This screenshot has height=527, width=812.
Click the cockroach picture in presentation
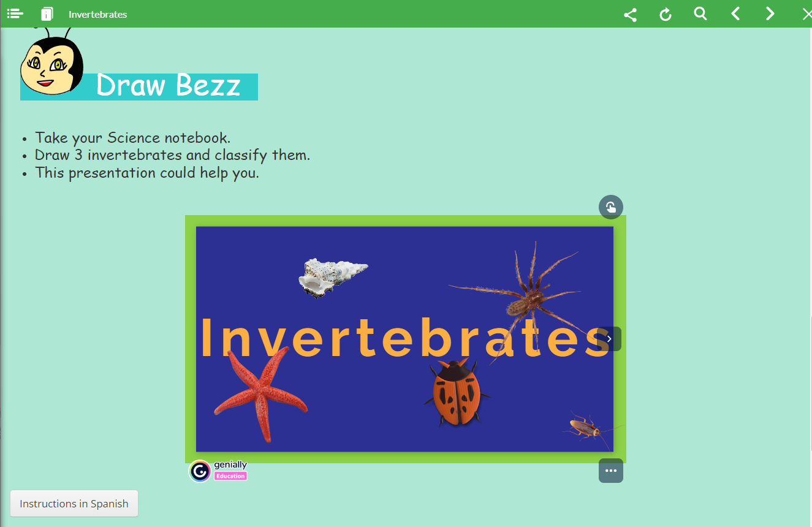click(x=590, y=428)
